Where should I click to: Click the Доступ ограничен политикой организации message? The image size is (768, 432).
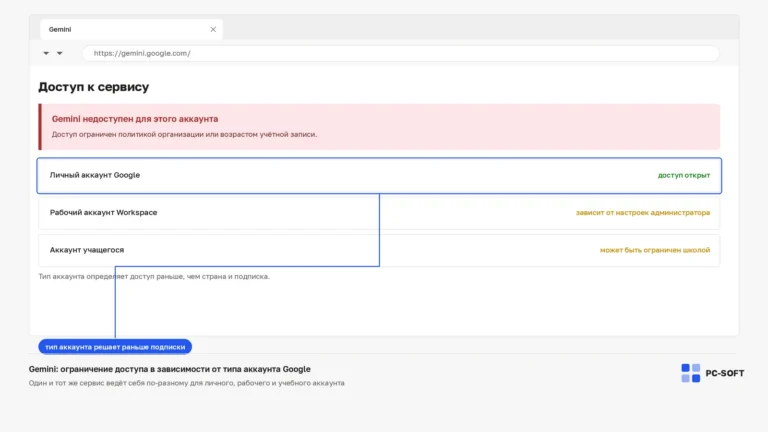[184, 134]
